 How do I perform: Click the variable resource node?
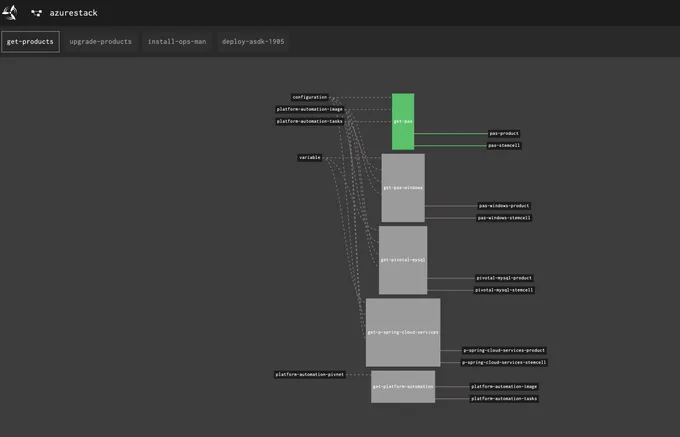pyautogui.click(x=310, y=157)
